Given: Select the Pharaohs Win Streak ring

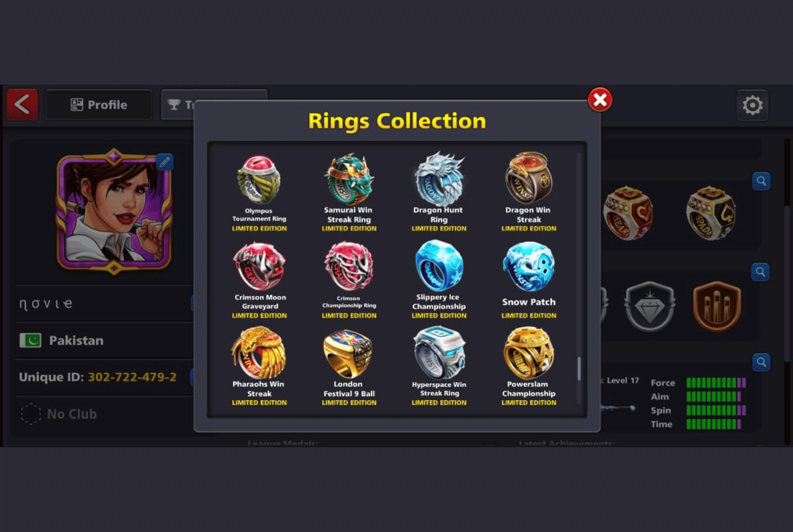Looking at the screenshot, I should [259, 367].
